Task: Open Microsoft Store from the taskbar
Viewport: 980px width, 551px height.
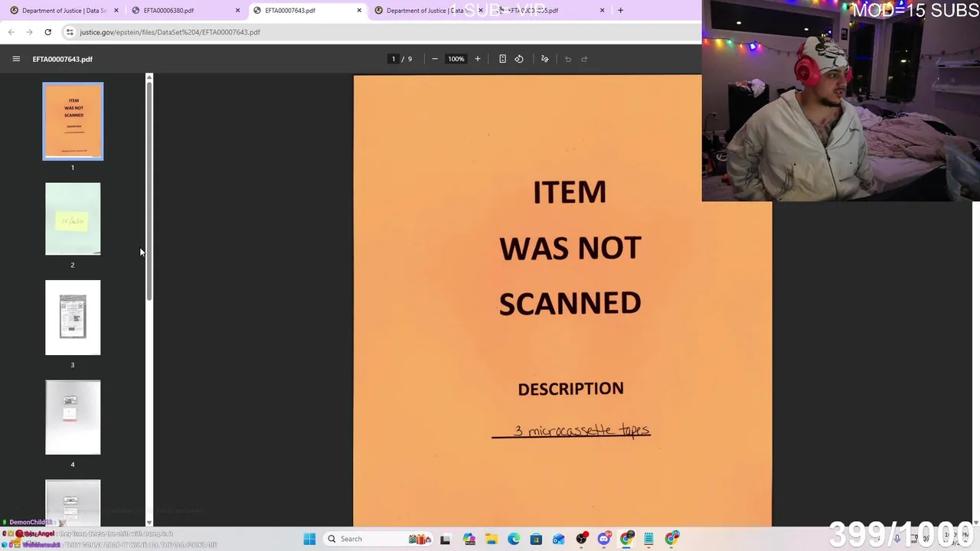Action: point(536,539)
